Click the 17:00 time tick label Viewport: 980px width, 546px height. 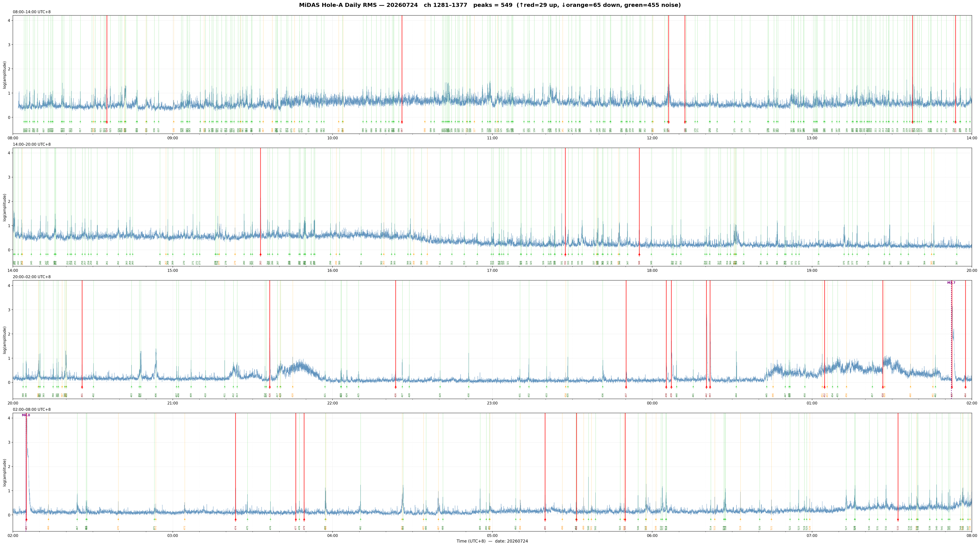(492, 271)
